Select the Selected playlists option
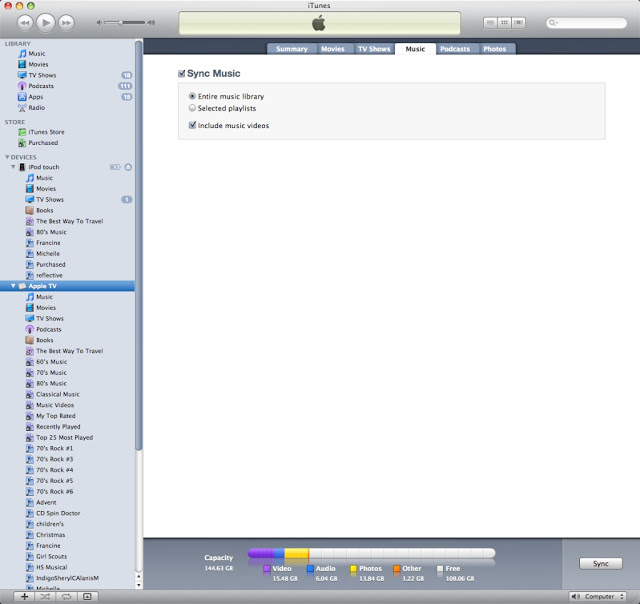 point(192,108)
